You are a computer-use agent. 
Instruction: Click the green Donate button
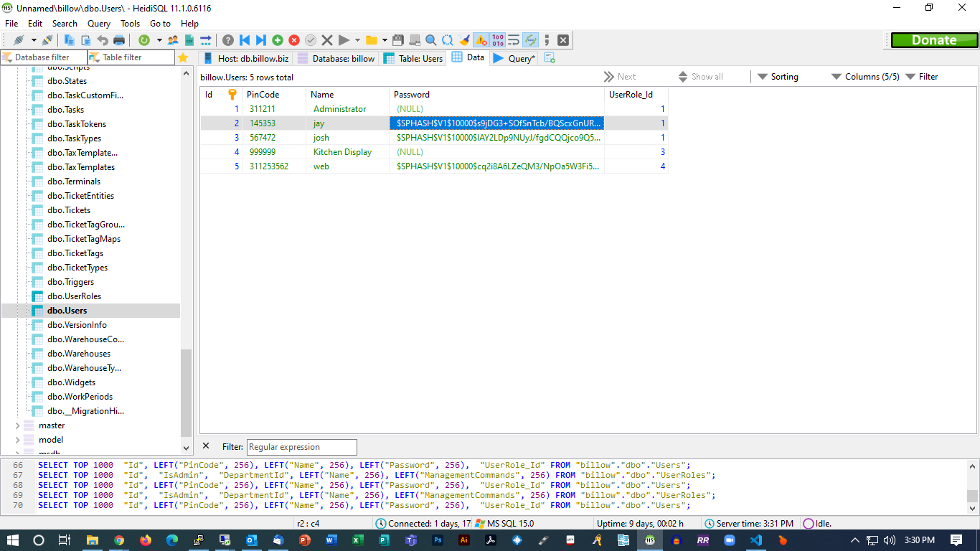click(933, 40)
